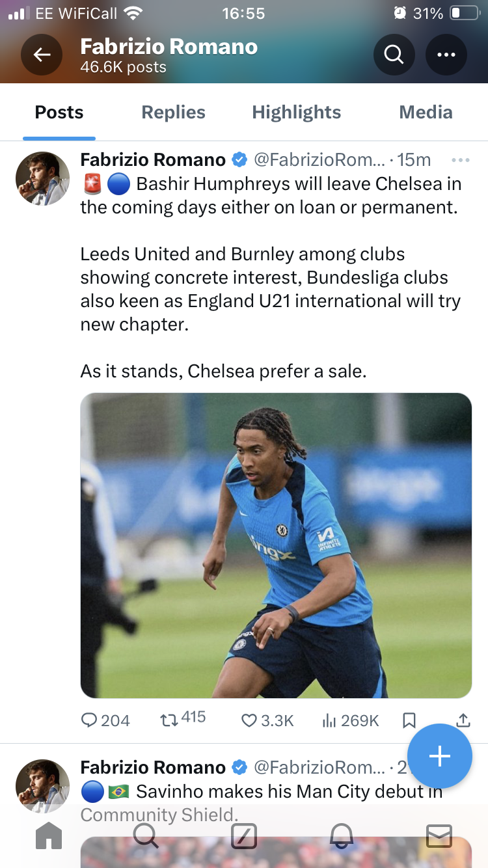488x868 pixels.
Task: Open the Media tab
Action: (x=426, y=113)
